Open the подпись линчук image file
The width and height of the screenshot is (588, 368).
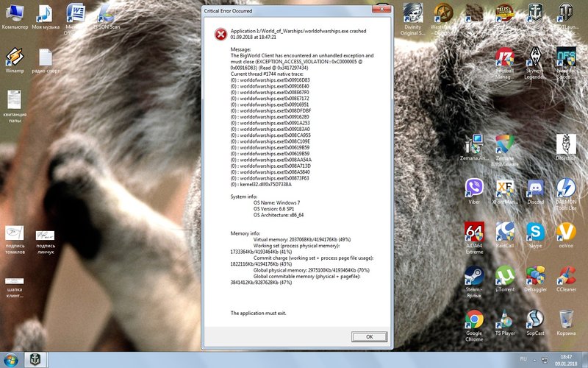pos(46,242)
